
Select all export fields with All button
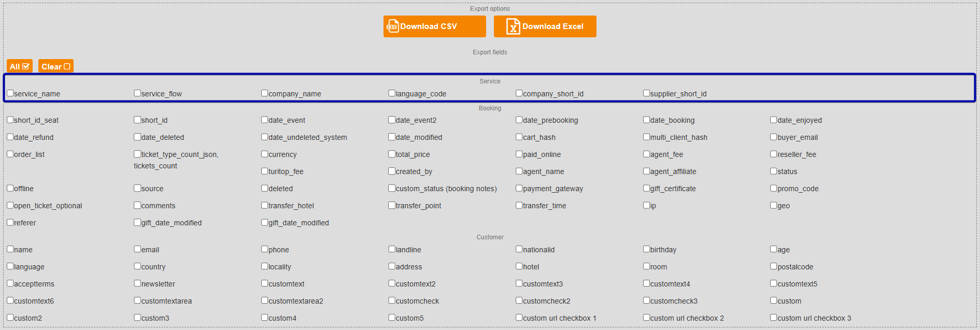click(x=20, y=66)
